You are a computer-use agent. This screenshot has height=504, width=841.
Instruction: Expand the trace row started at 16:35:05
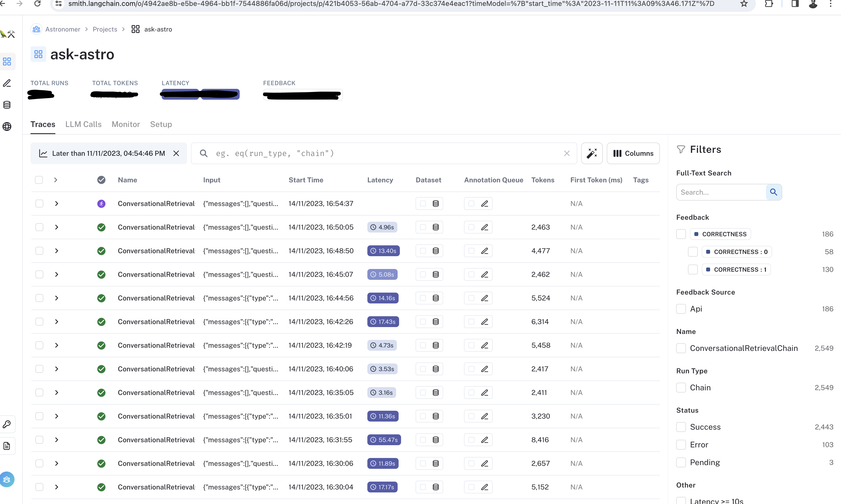pyautogui.click(x=57, y=393)
